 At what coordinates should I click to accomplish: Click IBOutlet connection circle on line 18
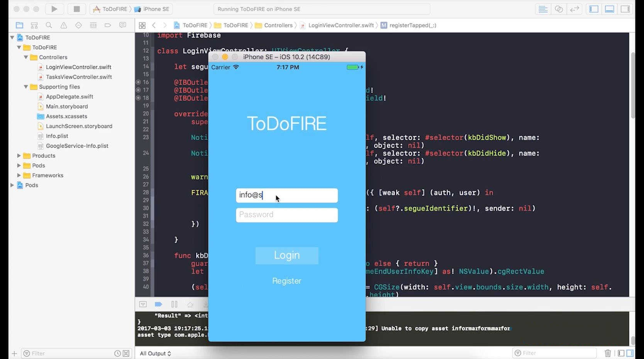(138, 98)
